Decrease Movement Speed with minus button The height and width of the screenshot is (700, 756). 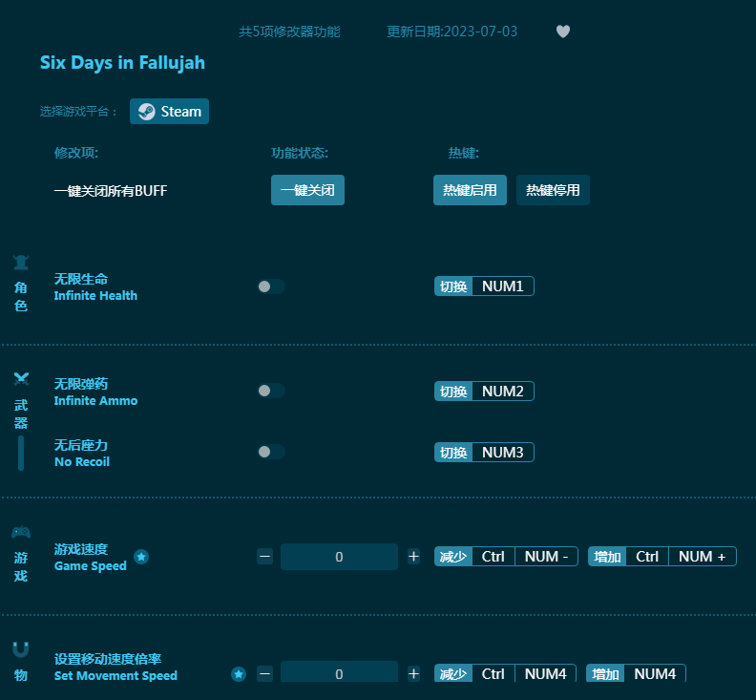[264, 673]
